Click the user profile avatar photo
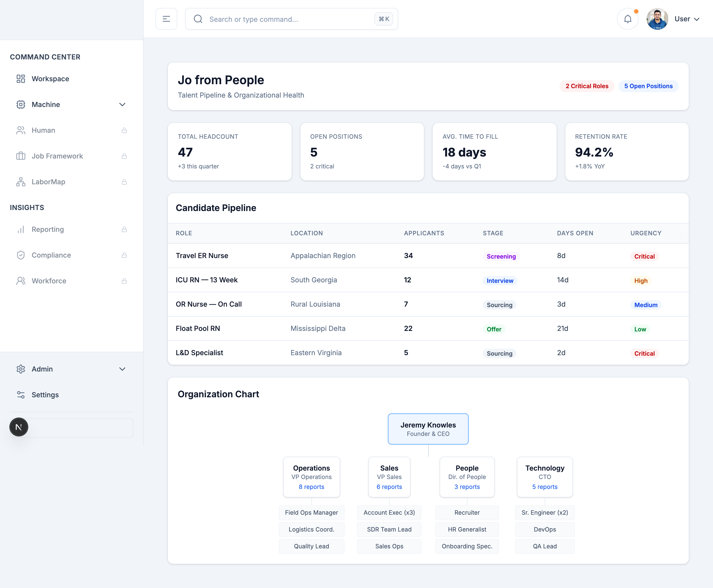The width and height of the screenshot is (713, 588). (x=657, y=19)
